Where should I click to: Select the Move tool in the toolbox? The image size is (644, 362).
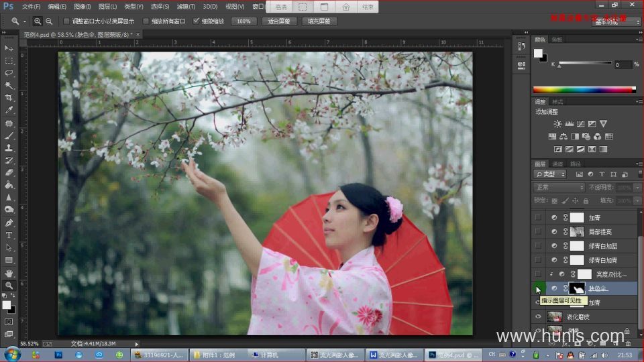click(x=9, y=48)
